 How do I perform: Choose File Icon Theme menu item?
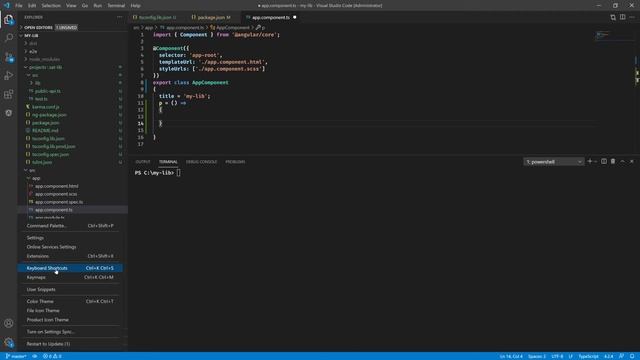(x=70, y=311)
